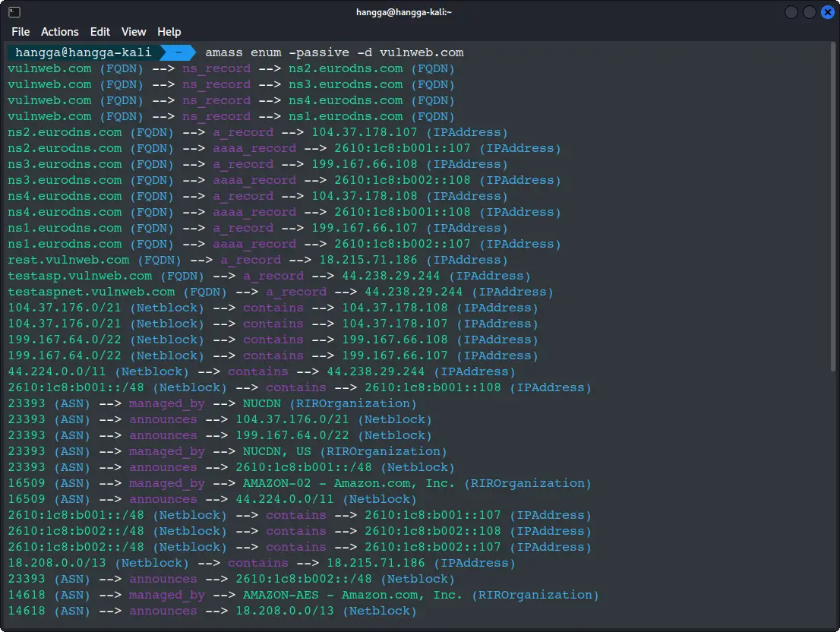
Task: Minimize the terminal window
Action: [791, 12]
